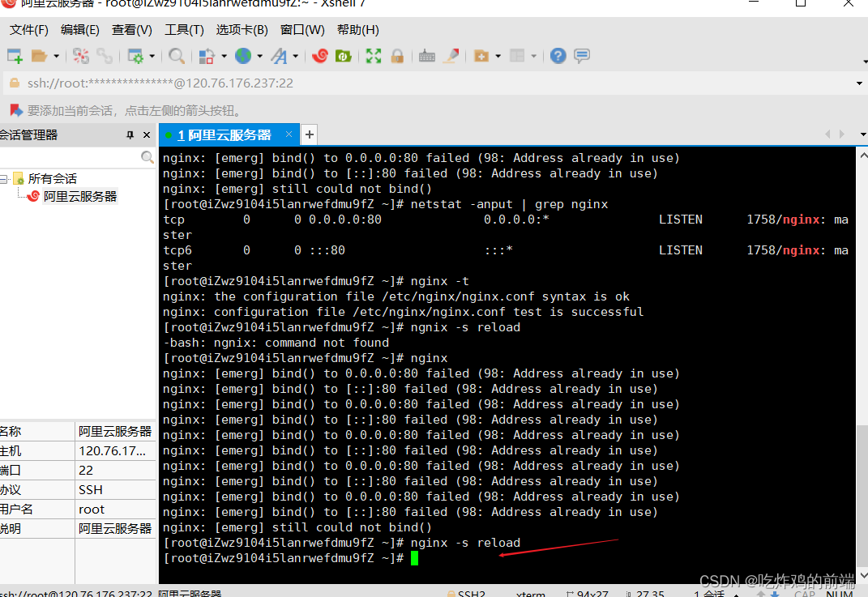Click the tab scroll right arrow
This screenshot has height=597, width=868.
(842, 134)
